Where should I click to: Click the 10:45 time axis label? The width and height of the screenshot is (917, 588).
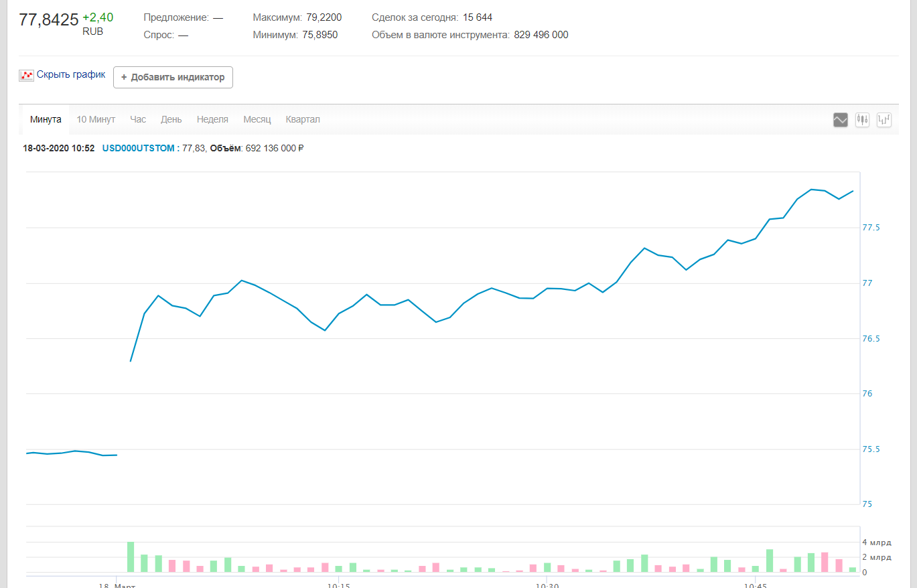(x=755, y=585)
